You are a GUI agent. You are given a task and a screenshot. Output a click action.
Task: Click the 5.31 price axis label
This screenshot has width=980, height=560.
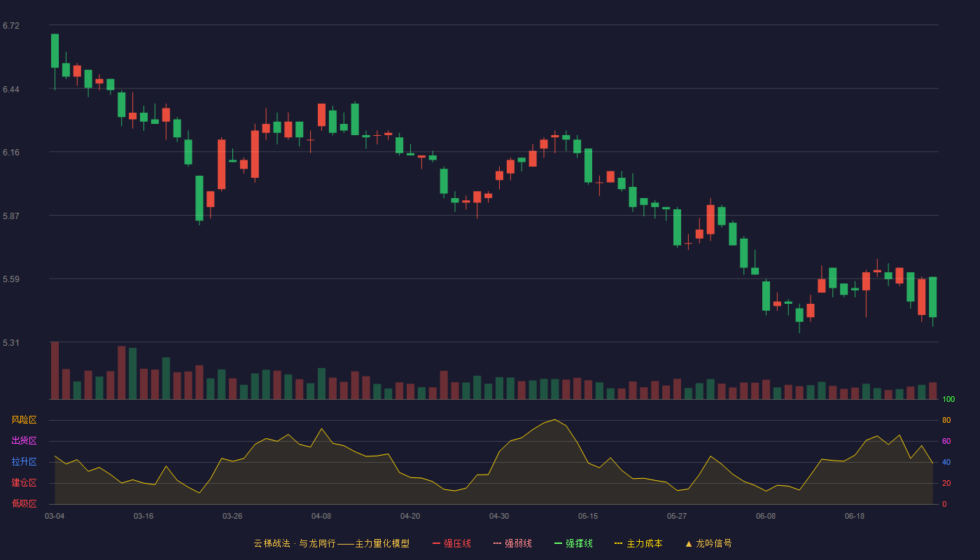coord(11,343)
